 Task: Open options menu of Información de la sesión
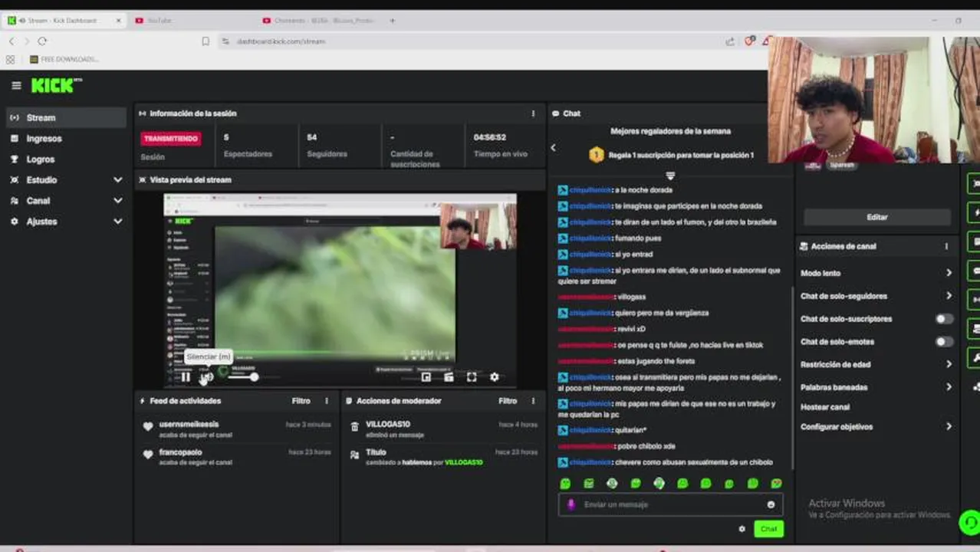click(533, 113)
